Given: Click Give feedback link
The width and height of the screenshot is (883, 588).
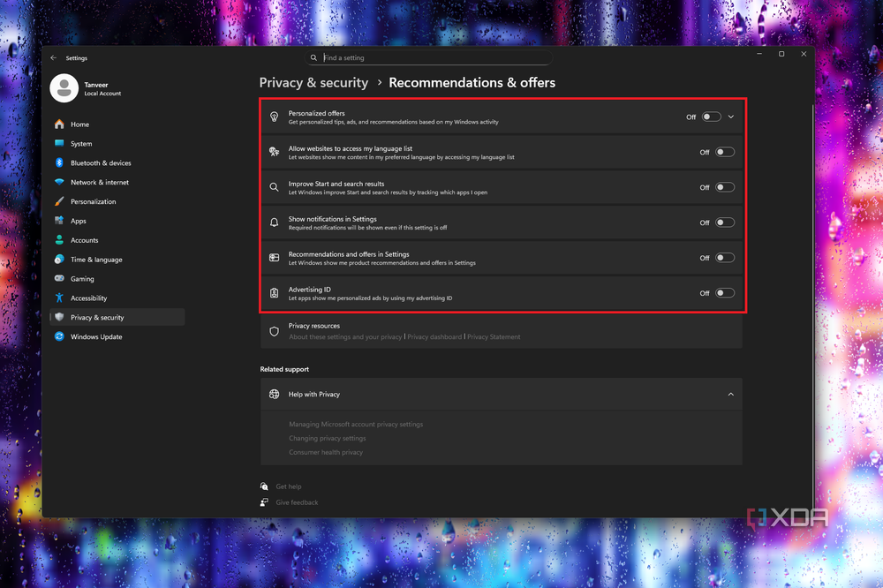Looking at the screenshot, I should point(297,502).
